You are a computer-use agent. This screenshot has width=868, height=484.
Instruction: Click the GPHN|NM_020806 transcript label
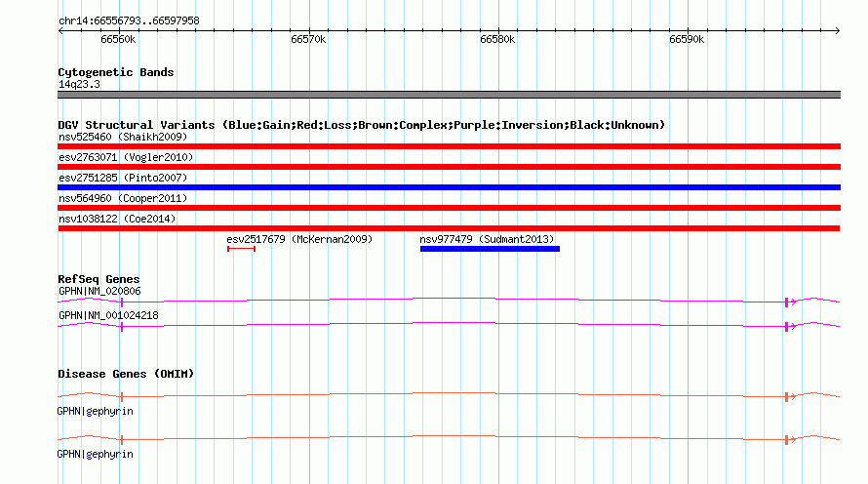(x=99, y=292)
